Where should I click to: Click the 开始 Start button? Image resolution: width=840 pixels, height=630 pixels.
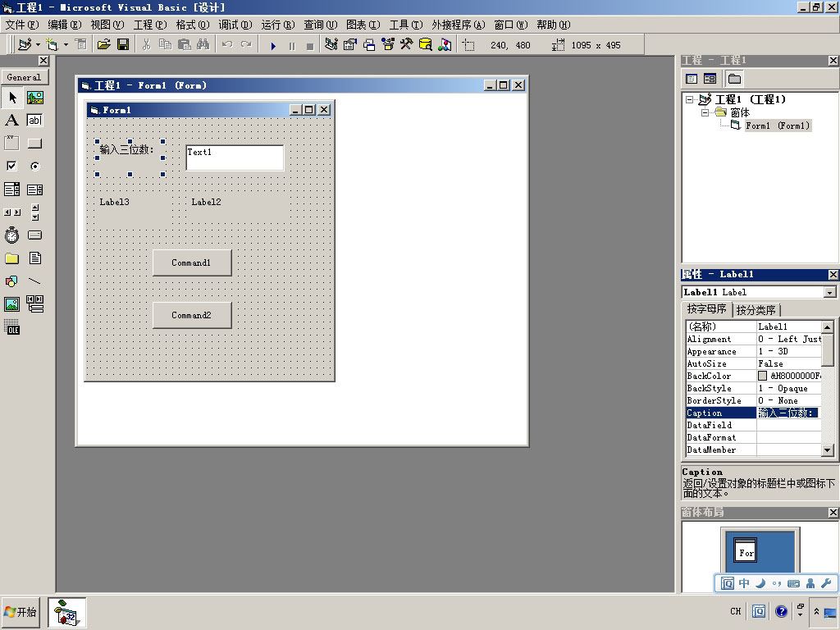click(x=21, y=612)
